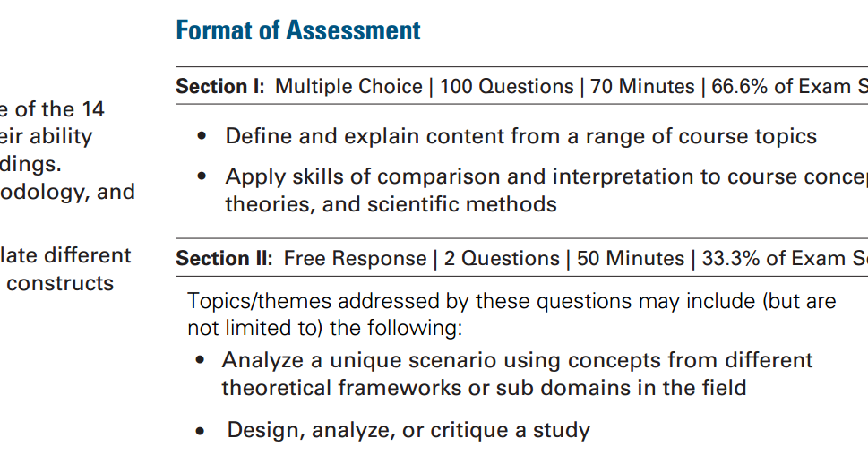Image resolution: width=868 pixels, height=456 pixels.
Task: Click the "not limited to) the following:" line
Action: (324, 328)
